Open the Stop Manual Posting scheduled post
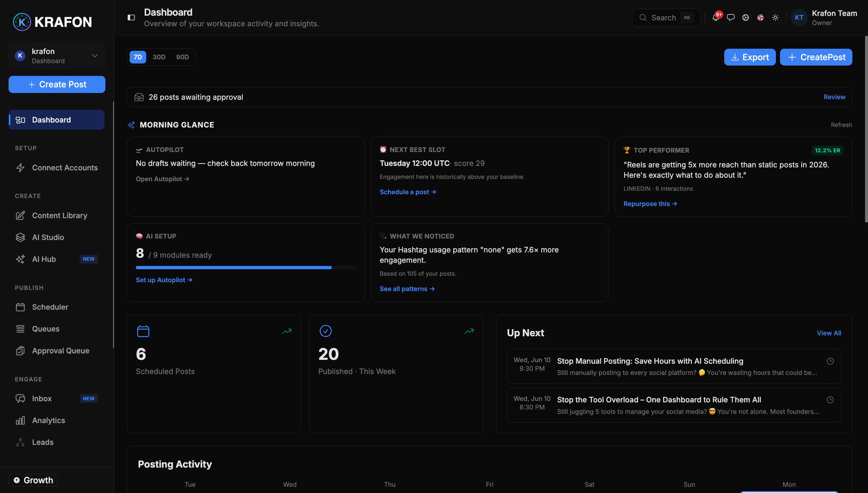This screenshot has height=493, width=868. (674, 366)
